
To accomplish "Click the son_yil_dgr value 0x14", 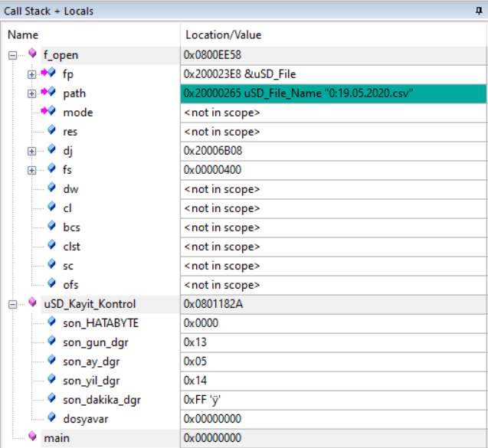I will (x=195, y=381).
